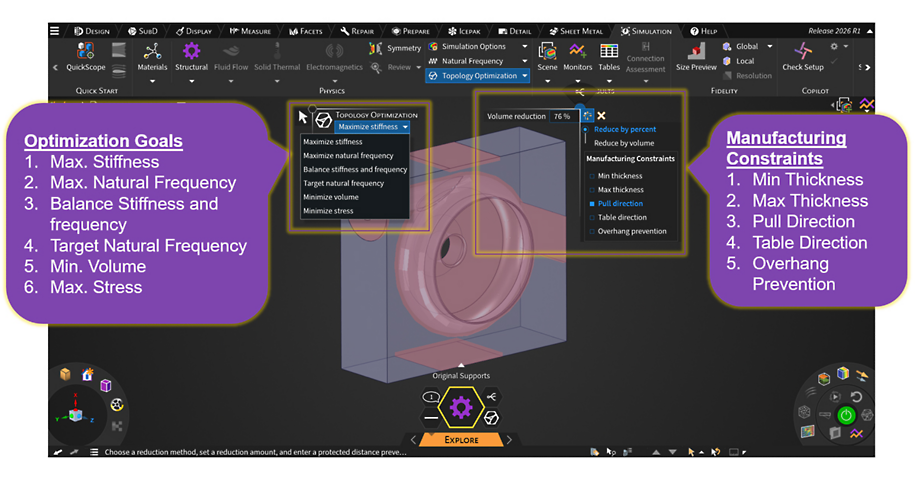Click the home view icon near the axis triad
Screen dimensions: 915x479
(88, 375)
